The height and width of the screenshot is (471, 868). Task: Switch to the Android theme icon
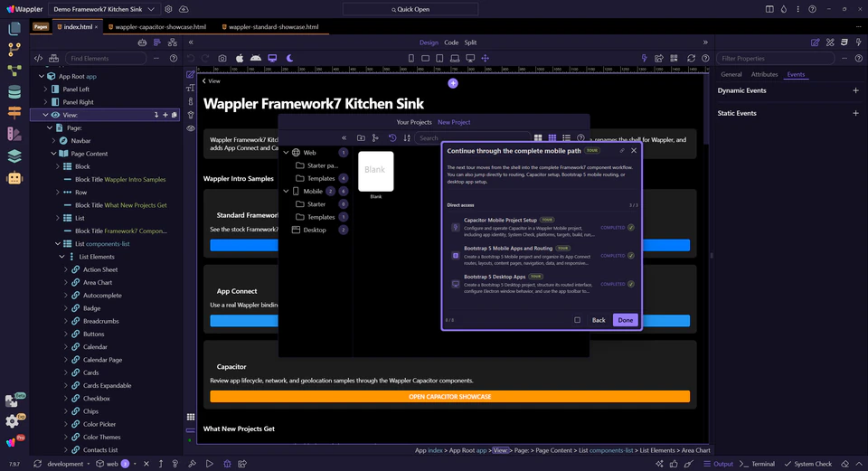256,58
